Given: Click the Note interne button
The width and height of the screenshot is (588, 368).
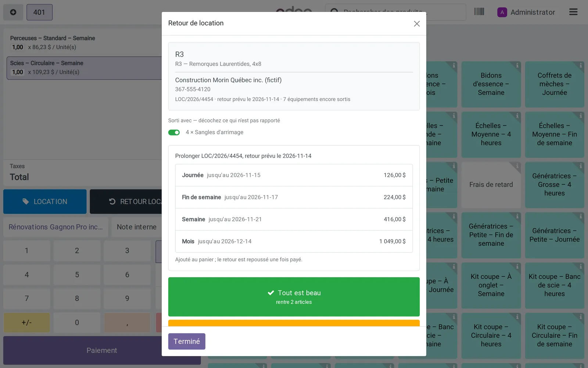Looking at the screenshot, I should [136, 227].
